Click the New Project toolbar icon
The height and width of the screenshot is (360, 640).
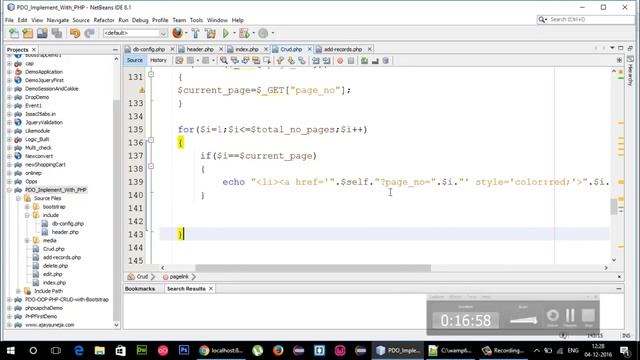pos(28,33)
